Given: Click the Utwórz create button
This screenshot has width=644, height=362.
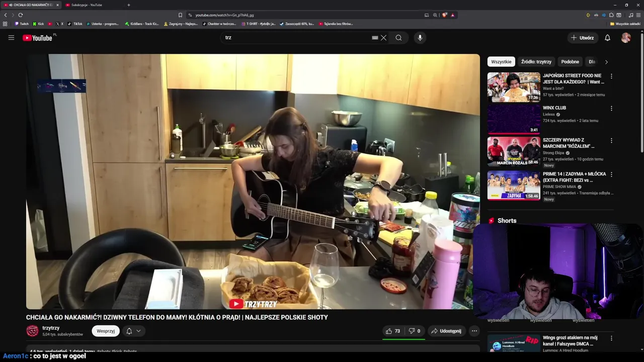Looking at the screenshot, I should coord(582,38).
